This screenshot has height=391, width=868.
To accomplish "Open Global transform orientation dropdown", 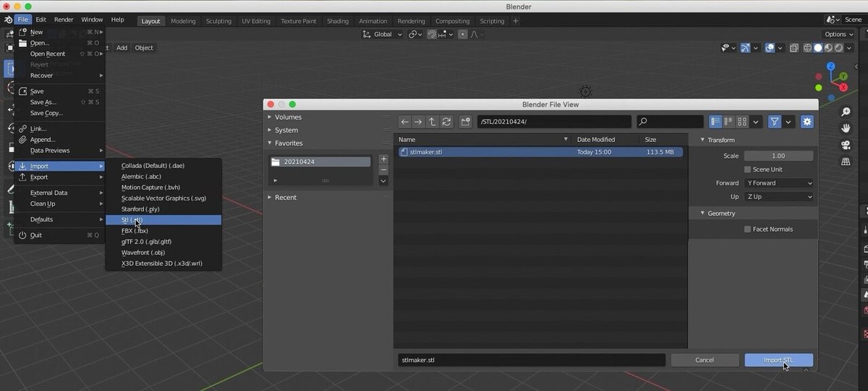I will [382, 34].
